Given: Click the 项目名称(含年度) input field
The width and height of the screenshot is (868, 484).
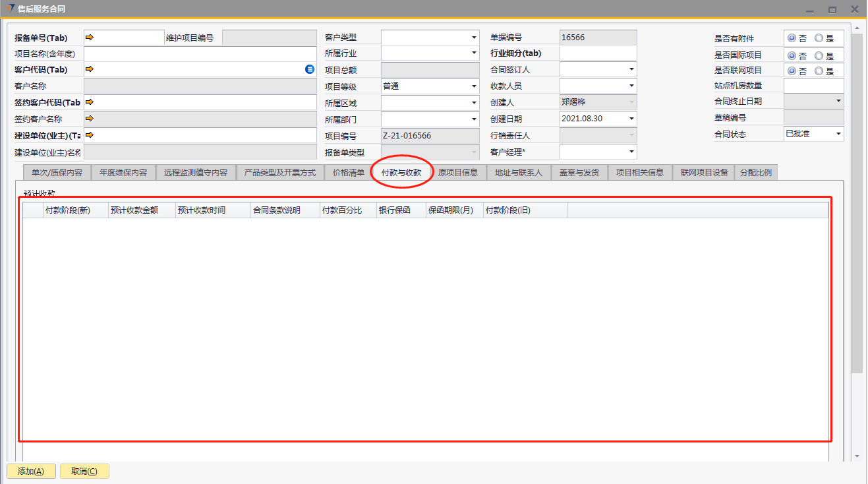Looking at the screenshot, I should tap(200, 53).
